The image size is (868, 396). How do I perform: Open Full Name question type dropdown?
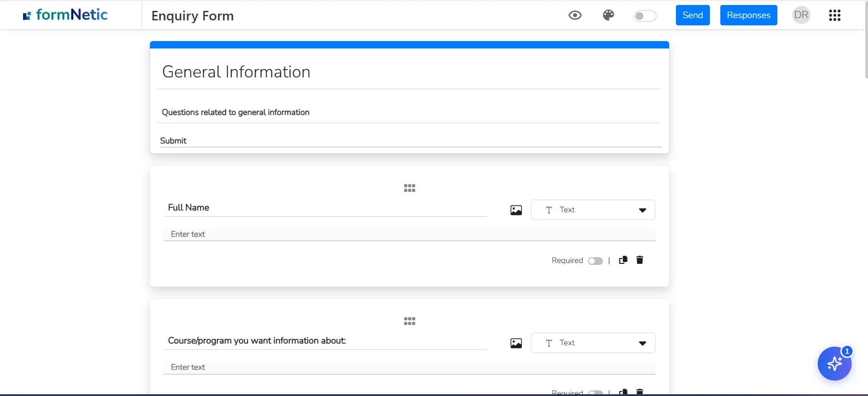point(593,210)
